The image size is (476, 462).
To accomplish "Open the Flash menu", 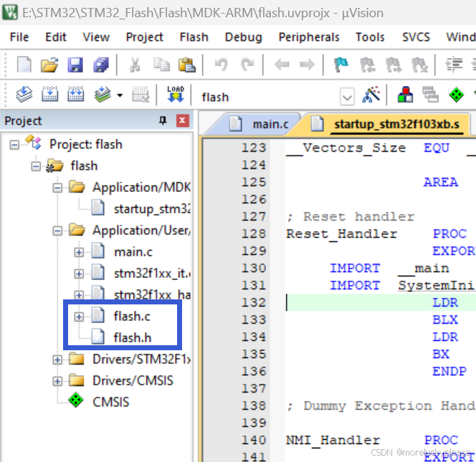I will 194,37.
